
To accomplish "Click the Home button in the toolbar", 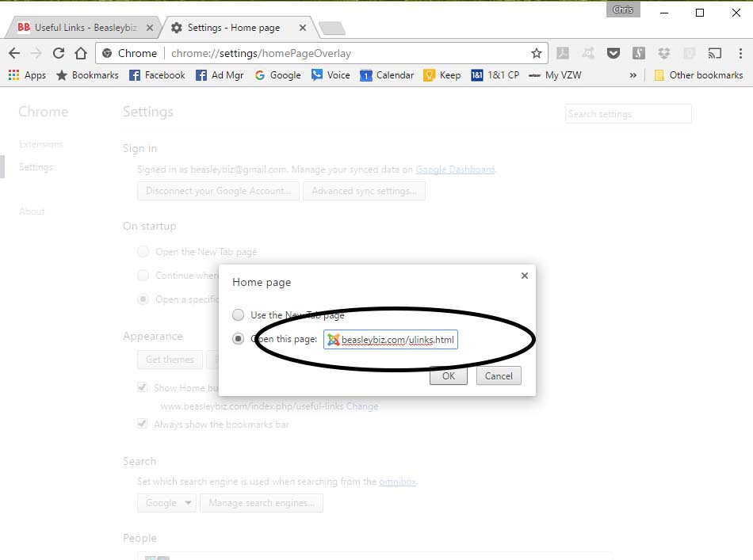I will click(82, 53).
